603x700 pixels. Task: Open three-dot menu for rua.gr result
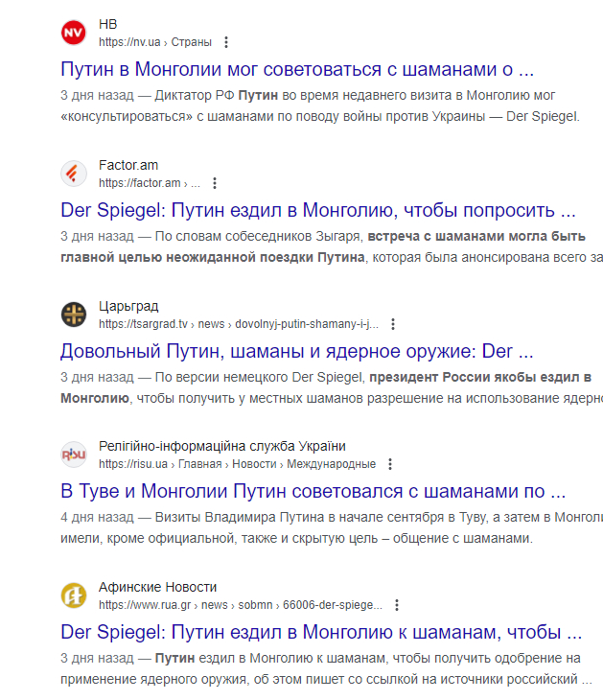397,605
